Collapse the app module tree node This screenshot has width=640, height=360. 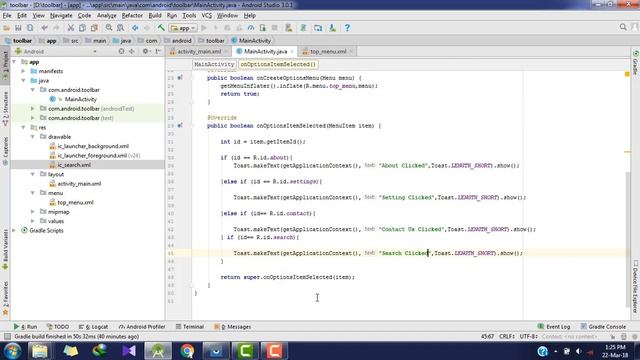coord(14,62)
